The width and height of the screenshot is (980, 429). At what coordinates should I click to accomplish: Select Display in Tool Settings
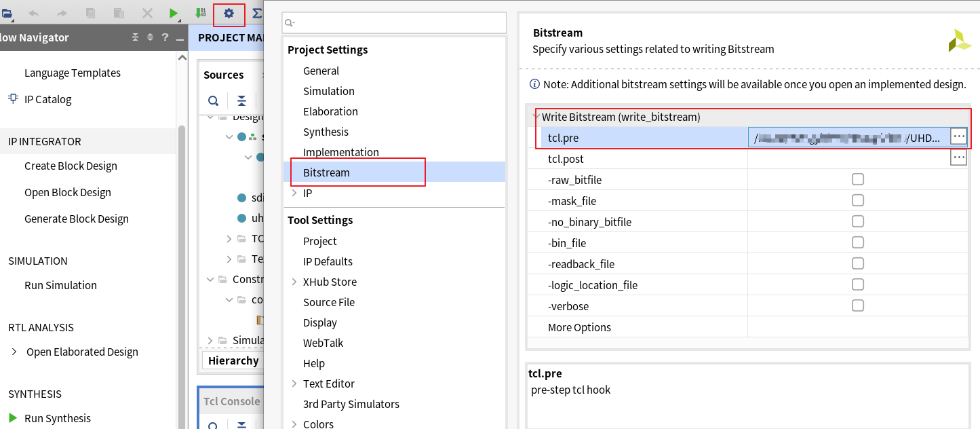tap(320, 322)
